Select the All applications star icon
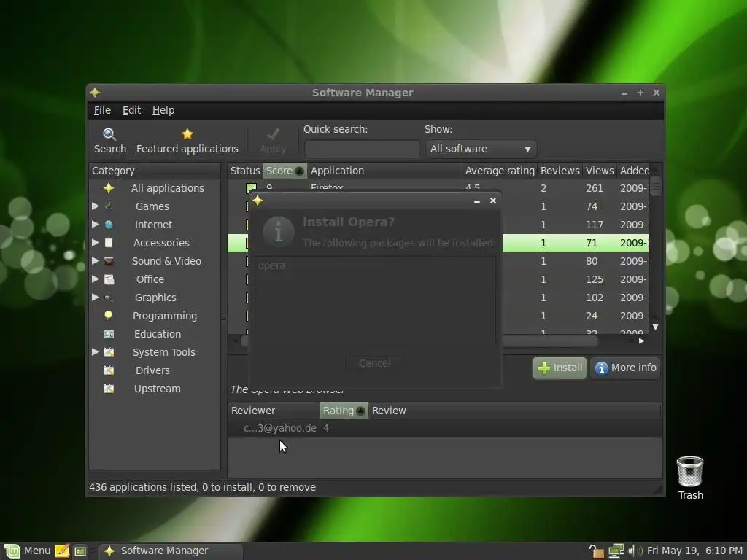Viewport: 747px width, 560px height. (x=109, y=188)
